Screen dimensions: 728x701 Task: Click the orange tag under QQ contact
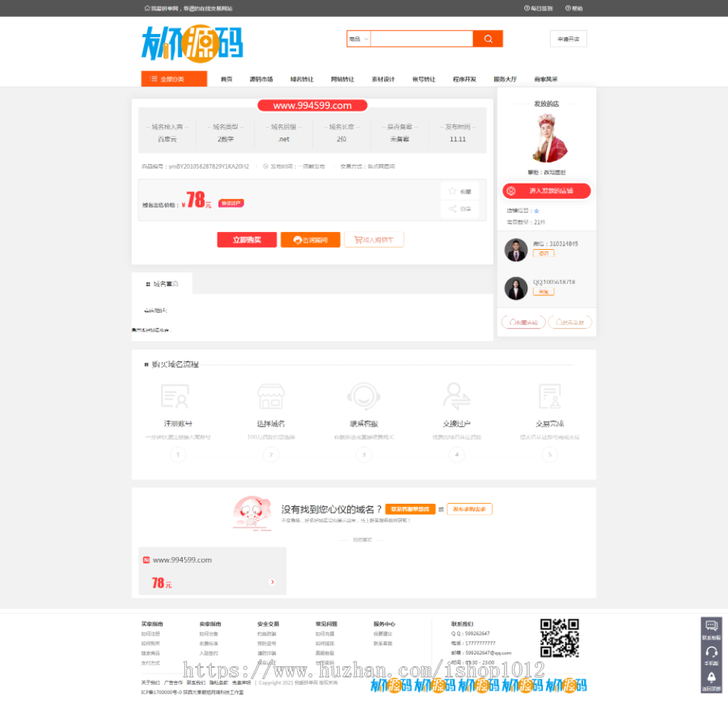(544, 292)
